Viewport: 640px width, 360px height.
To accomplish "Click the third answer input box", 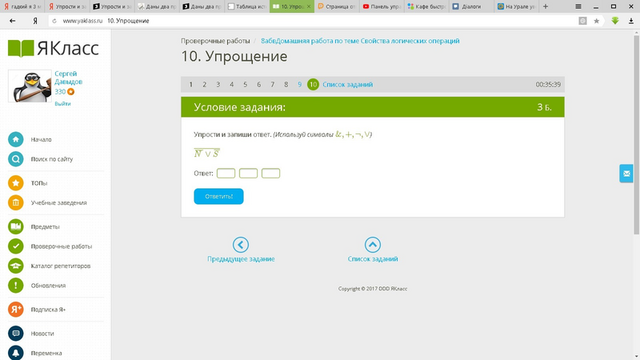I will click(x=271, y=173).
